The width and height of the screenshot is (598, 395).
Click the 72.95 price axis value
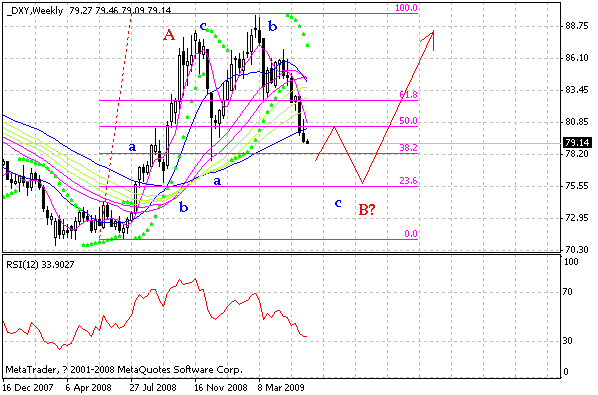[577, 218]
